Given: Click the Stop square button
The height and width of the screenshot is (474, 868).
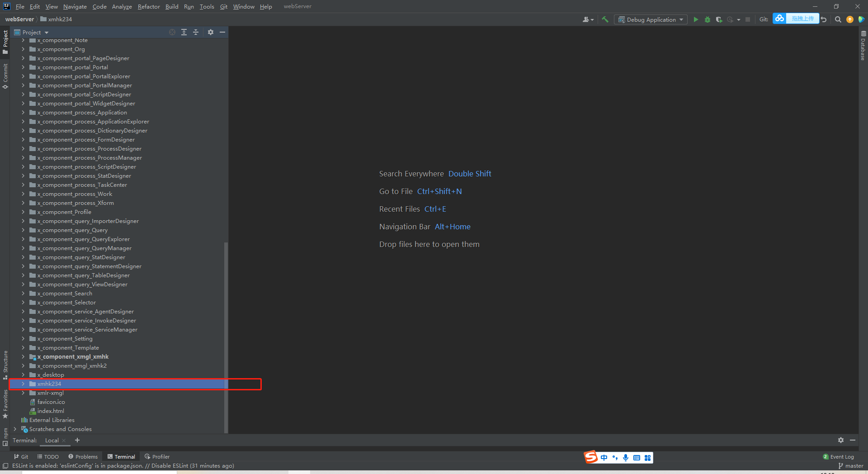Looking at the screenshot, I should pyautogui.click(x=748, y=19).
